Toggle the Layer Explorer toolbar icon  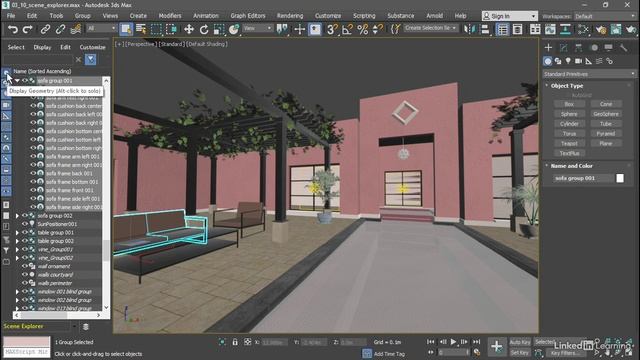(x=518, y=29)
